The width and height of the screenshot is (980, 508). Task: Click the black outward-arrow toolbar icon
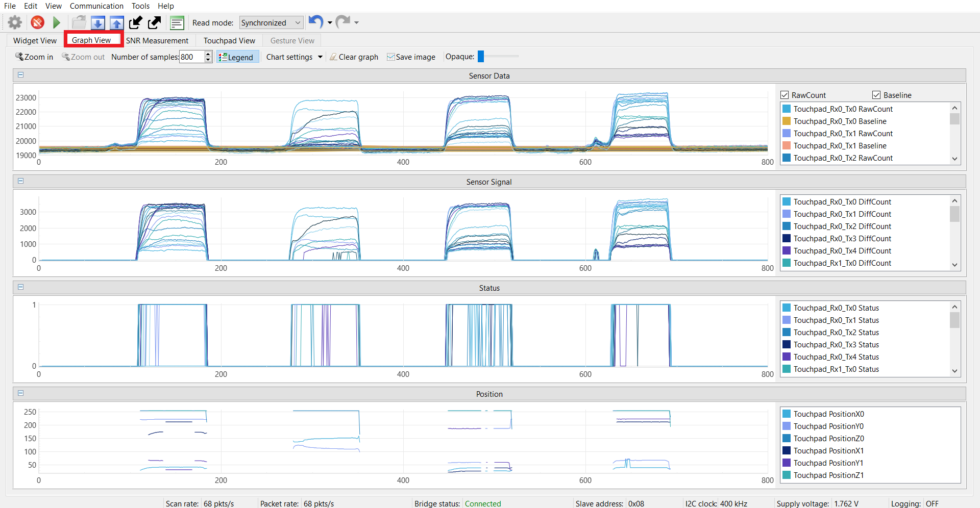[x=154, y=22]
